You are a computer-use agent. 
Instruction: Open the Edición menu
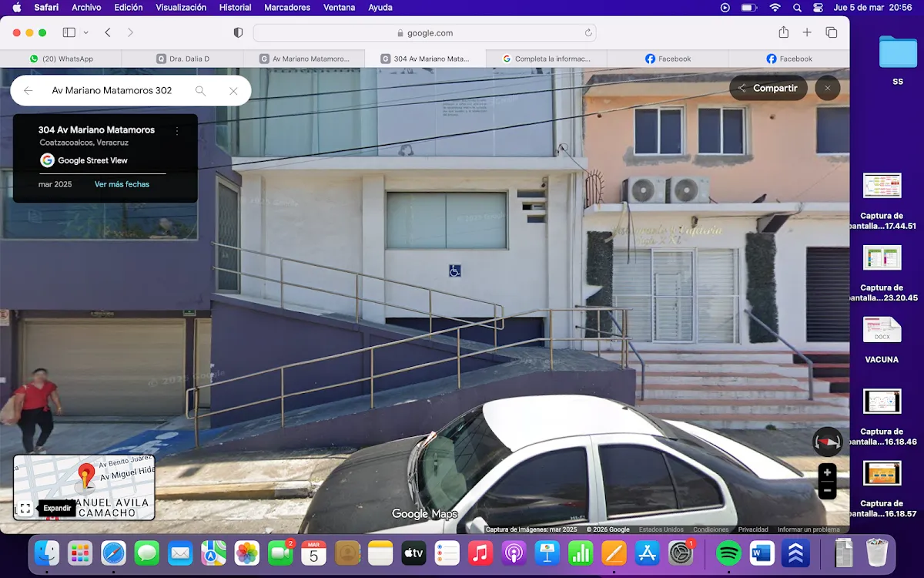click(129, 8)
